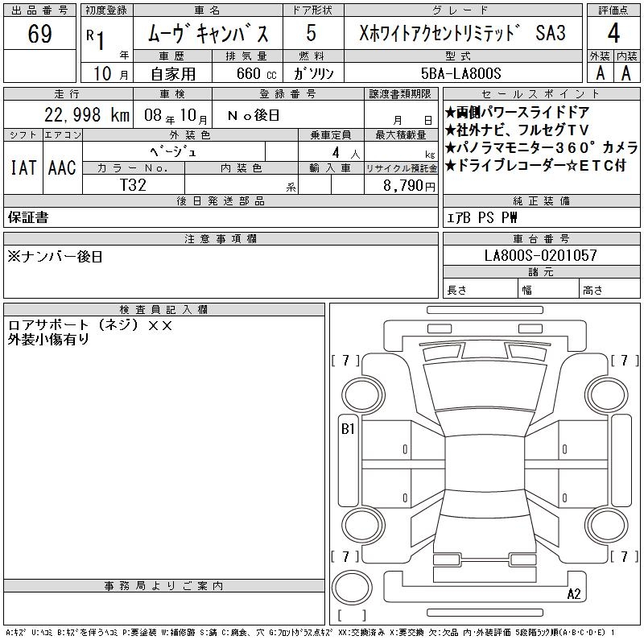Viewport: 644px width, 644px height.
Task: Select the 最大積載量 header
Action: click(400, 135)
